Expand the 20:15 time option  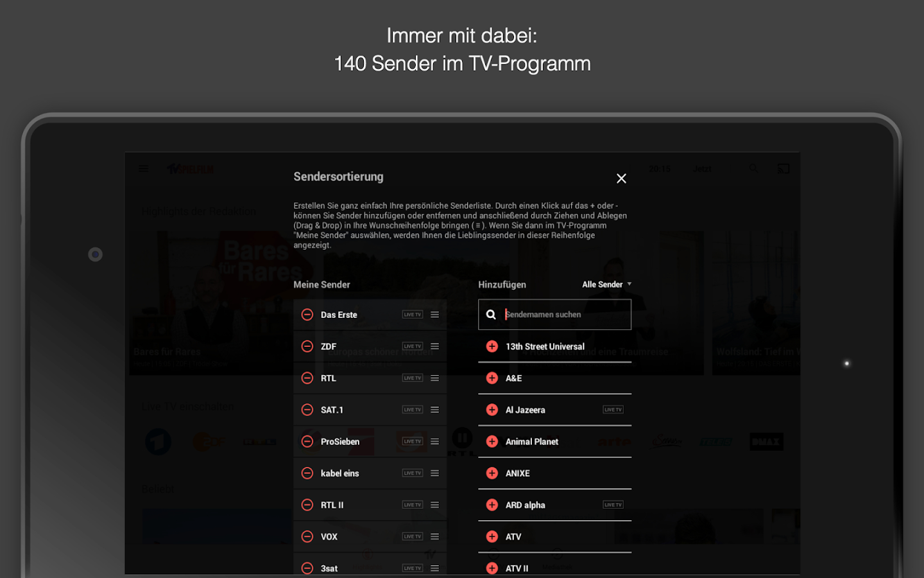660,168
